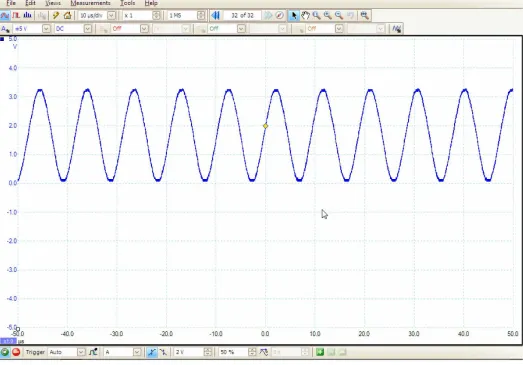Open Channel C green Off dropdown
Viewport: 523px width, 365px height.
click(x=241, y=29)
